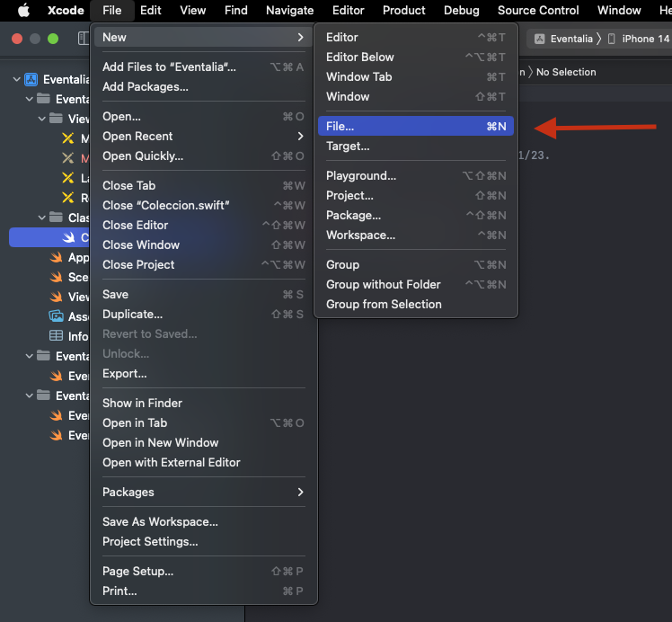Choose New > Window Tab
Viewport: 672px width, 622px height.
click(416, 76)
